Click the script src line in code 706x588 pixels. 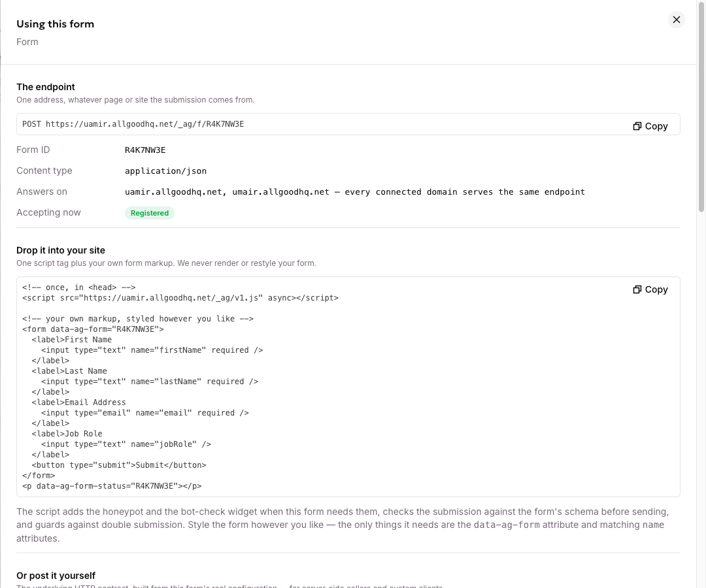[x=180, y=298]
